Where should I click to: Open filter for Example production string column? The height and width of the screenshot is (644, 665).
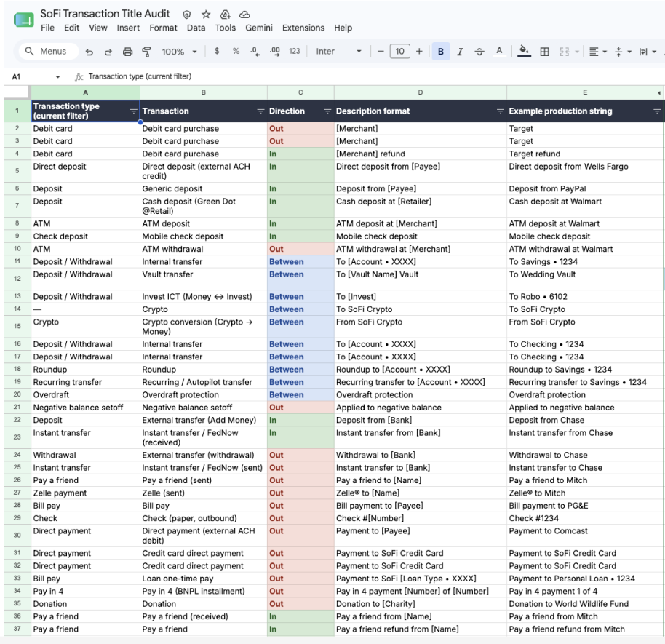[657, 111]
